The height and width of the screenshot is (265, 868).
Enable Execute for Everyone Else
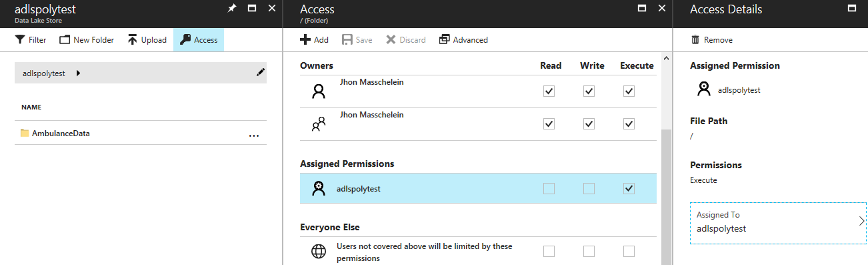point(629,252)
